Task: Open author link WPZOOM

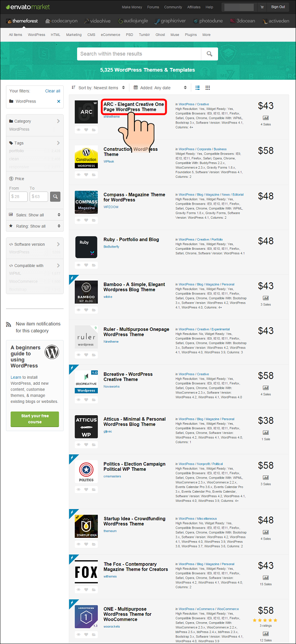Action: click(111, 206)
